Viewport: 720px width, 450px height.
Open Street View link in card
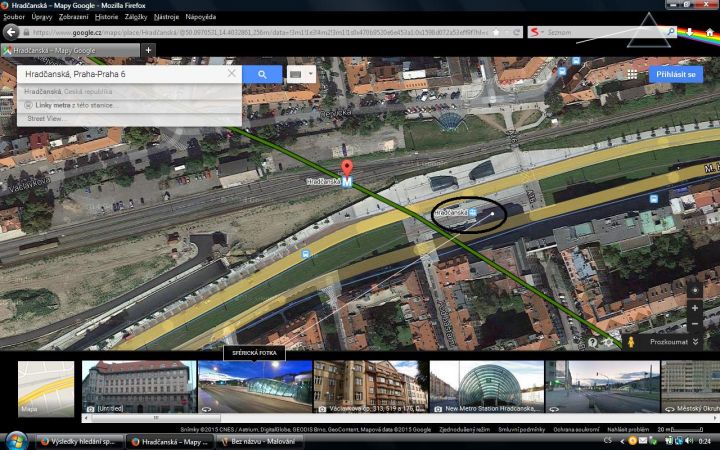click(45, 118)
